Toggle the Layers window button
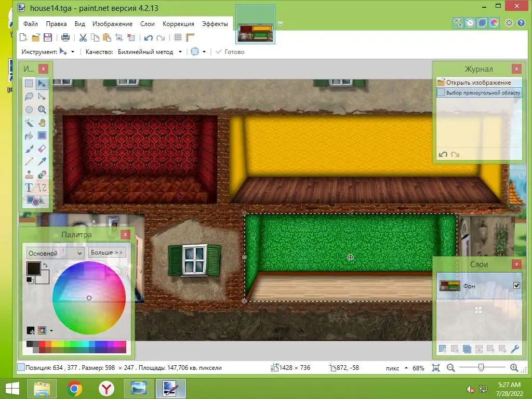This screenshot has width=532, height=399. pyautogui.click(x=482, y=23)
